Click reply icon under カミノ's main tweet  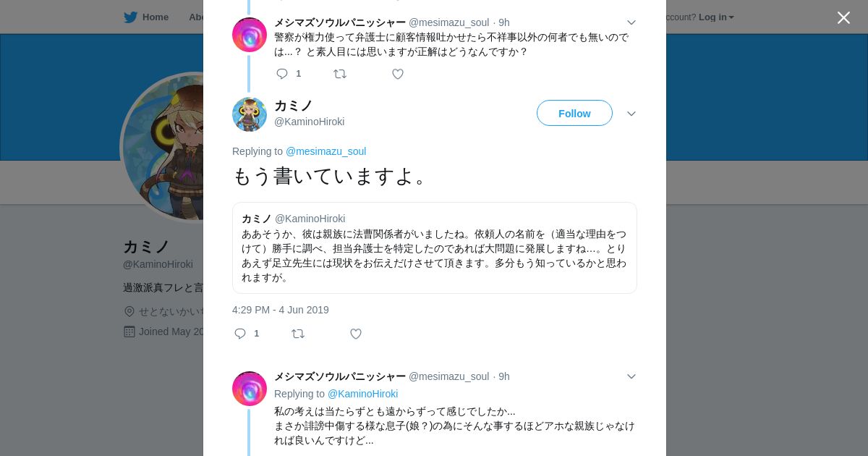click(x=240, y=334)
